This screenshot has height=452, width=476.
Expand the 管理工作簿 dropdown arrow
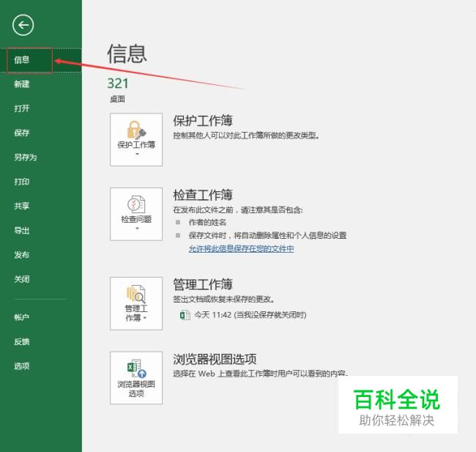pyautogui.click(x=145, y=318)
